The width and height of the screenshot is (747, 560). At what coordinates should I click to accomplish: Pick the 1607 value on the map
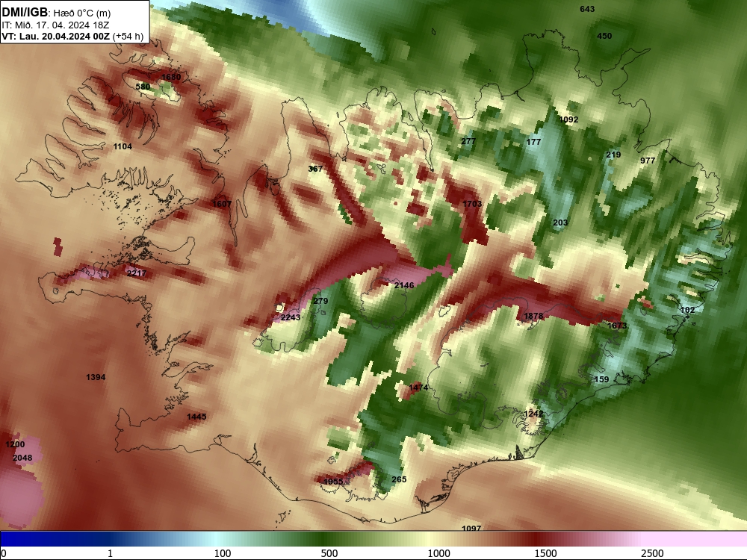pyautogui.click(x=222, y=204)
